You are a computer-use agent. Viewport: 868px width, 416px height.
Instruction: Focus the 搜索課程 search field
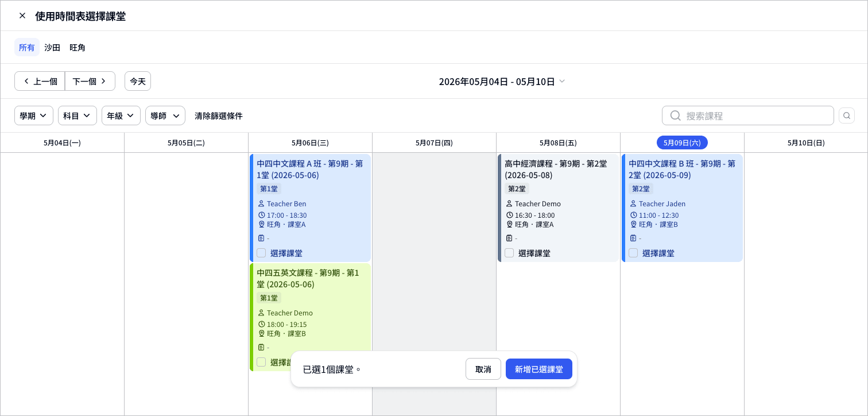tap(748, 115)
